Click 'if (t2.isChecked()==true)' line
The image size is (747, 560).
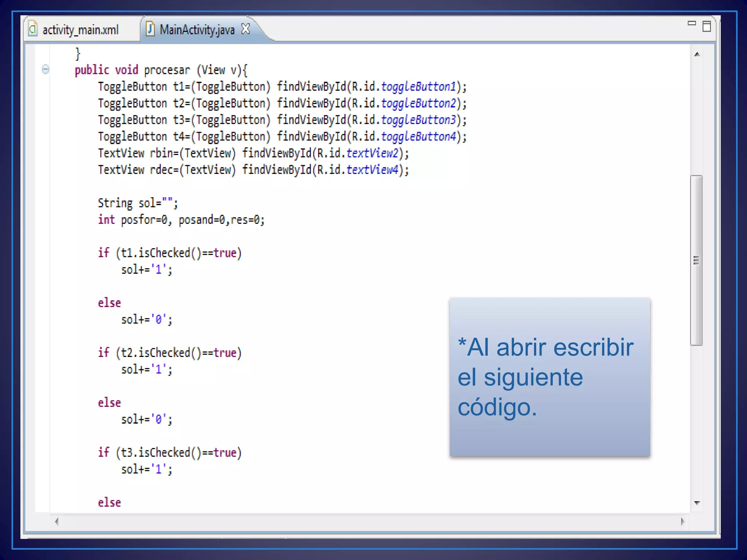click(170, 353)
